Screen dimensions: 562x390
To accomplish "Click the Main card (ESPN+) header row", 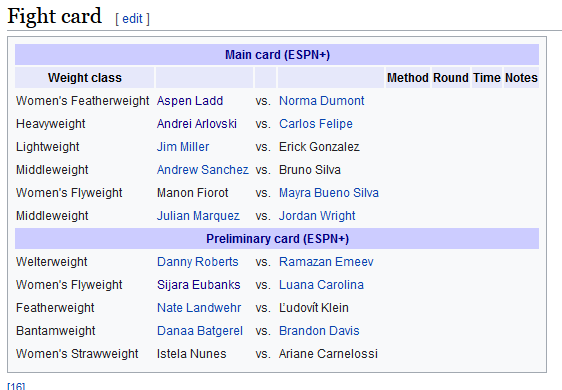I will pyautogui.click(x=277, y=54).
